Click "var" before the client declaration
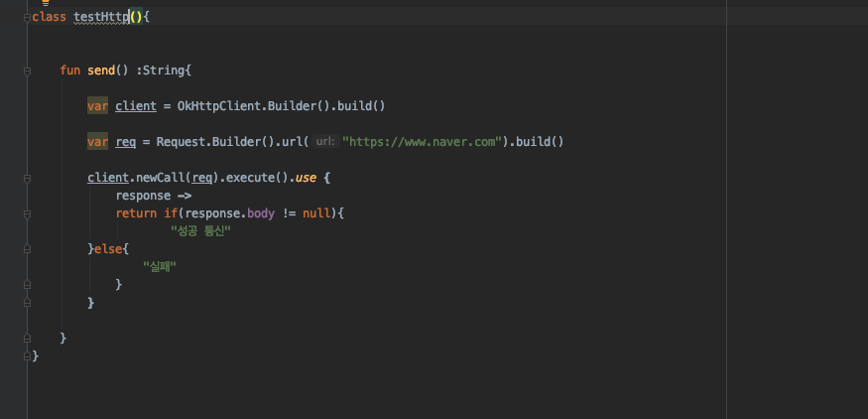The image size is (868, 419). coord(97,106)
